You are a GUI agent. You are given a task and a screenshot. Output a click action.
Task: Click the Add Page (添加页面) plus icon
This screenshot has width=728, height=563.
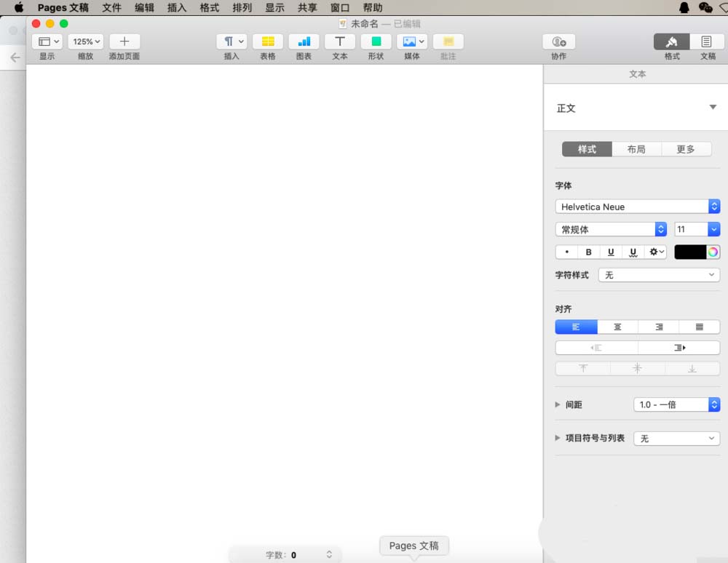[124, 41]
